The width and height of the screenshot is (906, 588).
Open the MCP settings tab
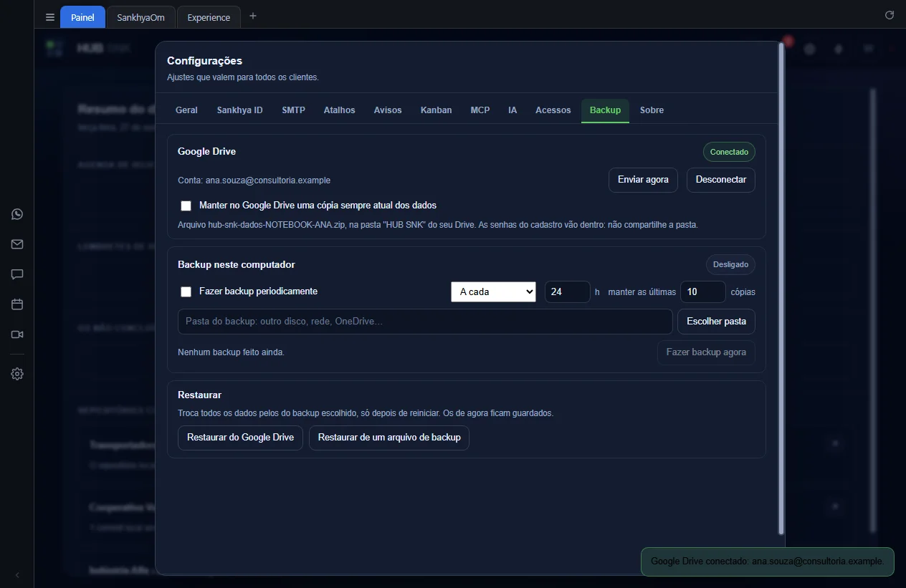(x=480, y=110)
